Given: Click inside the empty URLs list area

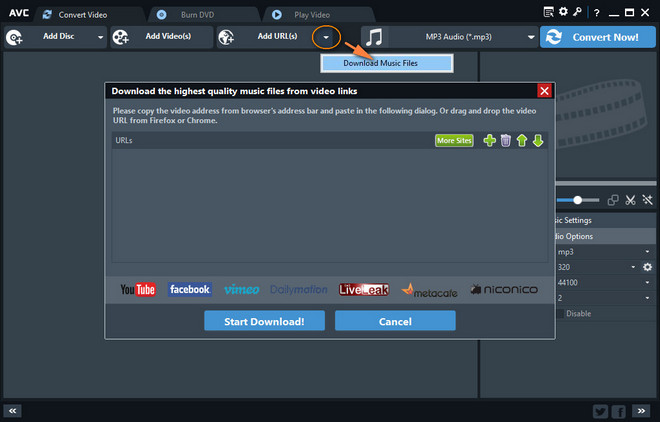Looking at the screenshot, I should tap(330, 205).
